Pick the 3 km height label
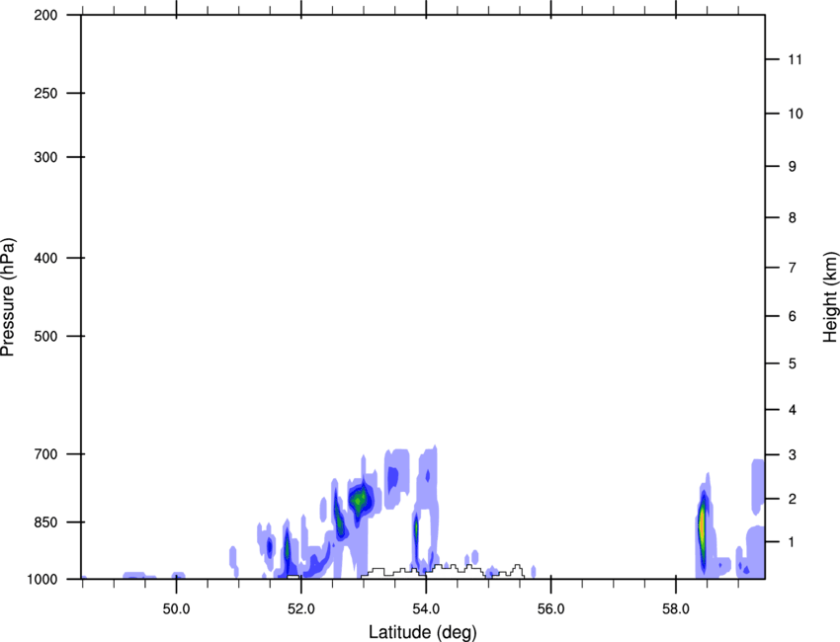The image size is (840, 642). coord(793,455)
